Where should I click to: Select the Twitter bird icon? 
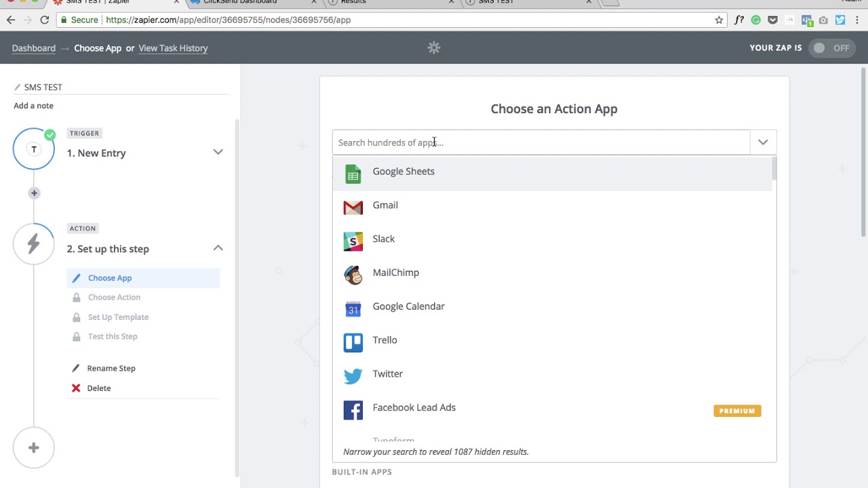[x=353, y=377]
